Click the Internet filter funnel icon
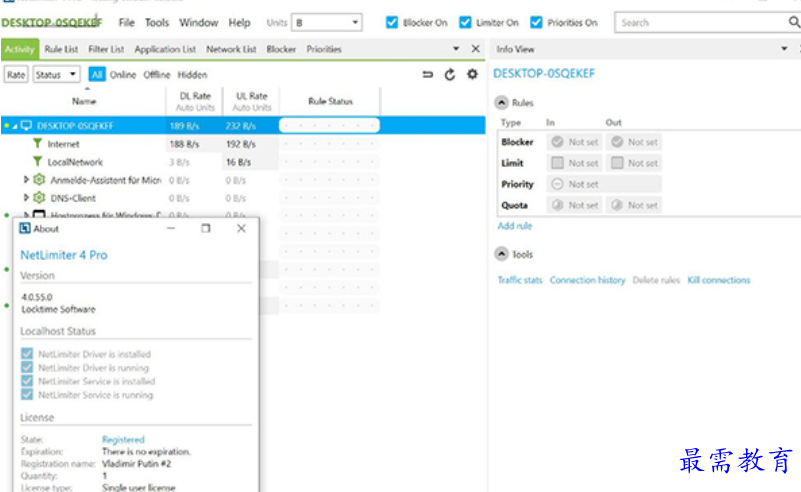The image size is (801, 492). [x=37, y=144]
